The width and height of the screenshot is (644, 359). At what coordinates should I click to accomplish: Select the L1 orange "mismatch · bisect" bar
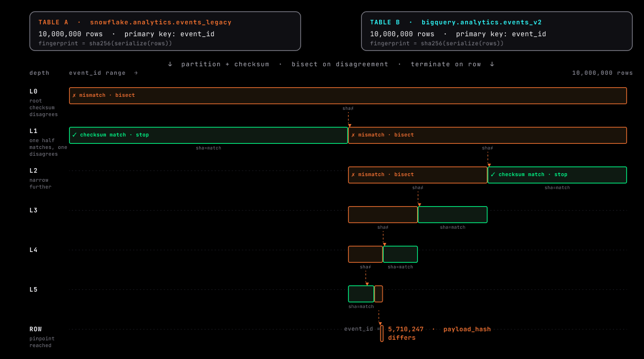(x=487, y=135)
